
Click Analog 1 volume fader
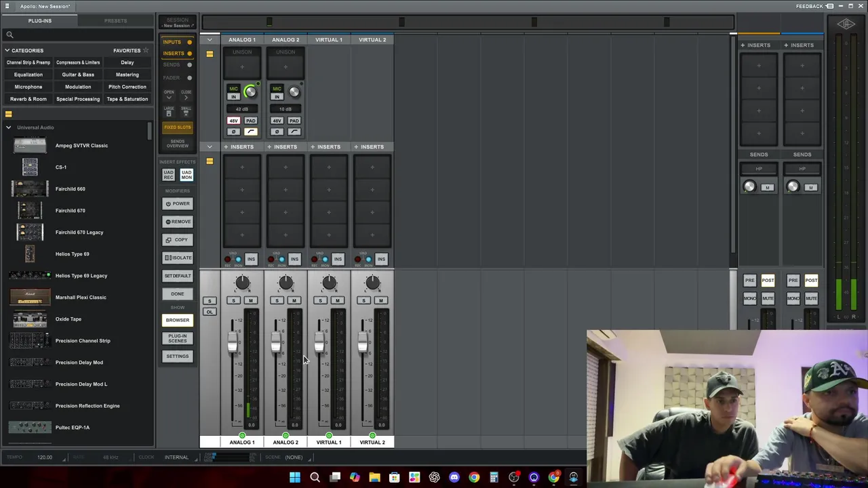(233, 343)
